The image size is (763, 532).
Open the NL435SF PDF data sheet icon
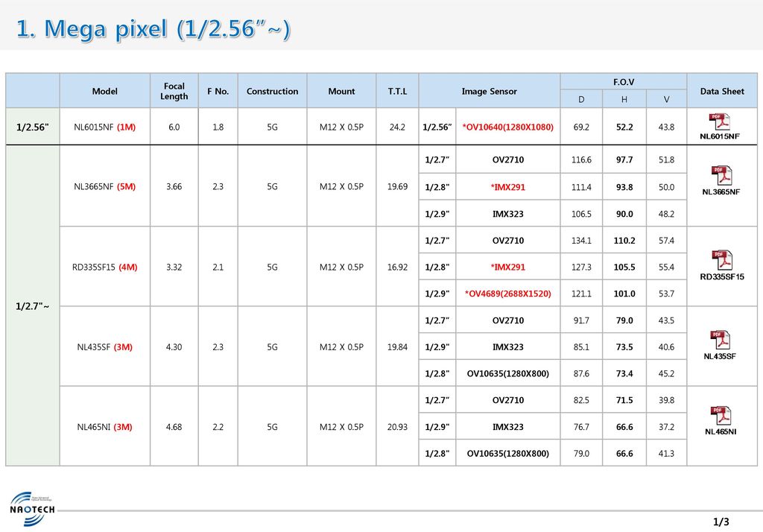tap(720, 341)
